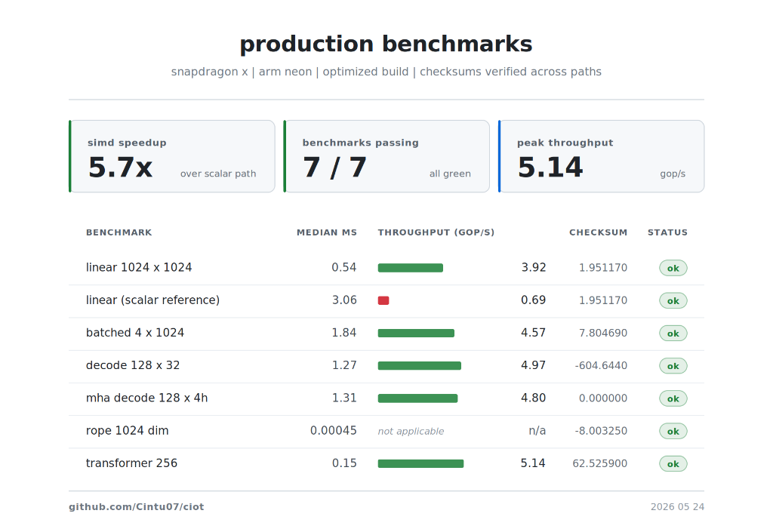773x532 pixels.
Task: Click the ok badge for mha decode
Action: [x=673, y=398]
